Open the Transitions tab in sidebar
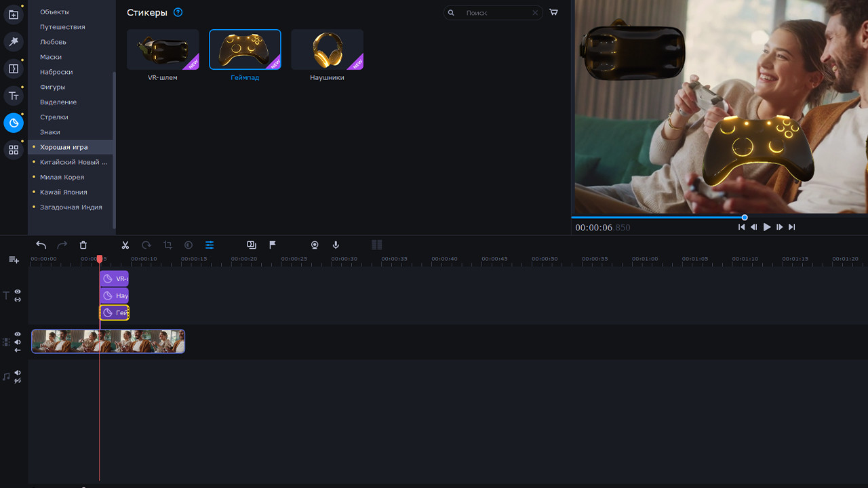 click(14, 68)
